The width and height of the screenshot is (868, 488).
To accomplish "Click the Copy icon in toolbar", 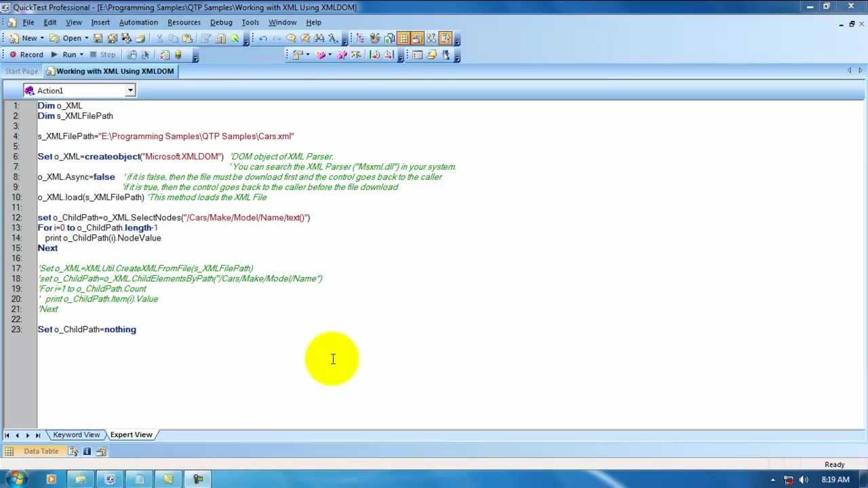I will pyautogui.click(x=174, y=39).
